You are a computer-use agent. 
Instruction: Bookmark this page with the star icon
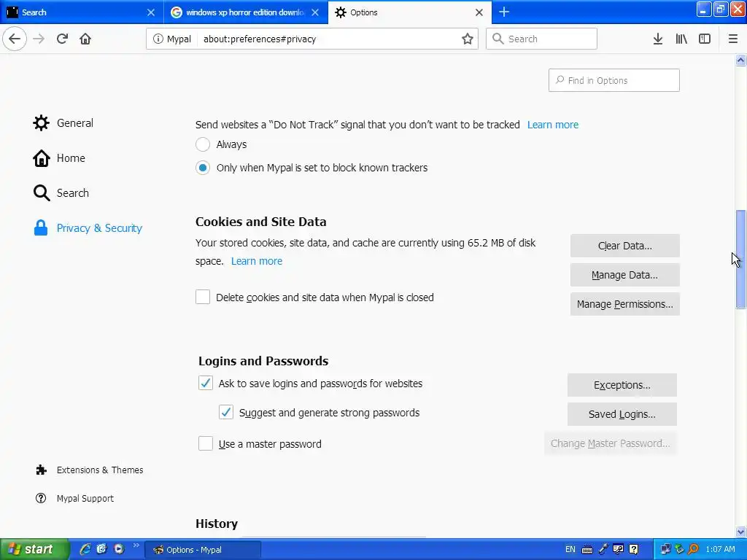468,39
